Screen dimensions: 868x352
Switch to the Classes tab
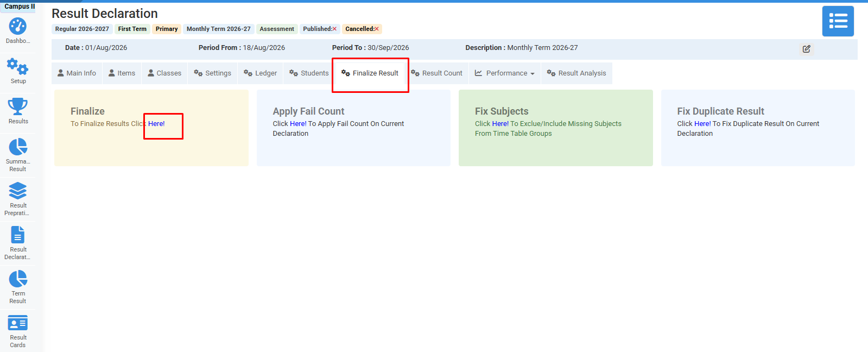coord(164,73)
